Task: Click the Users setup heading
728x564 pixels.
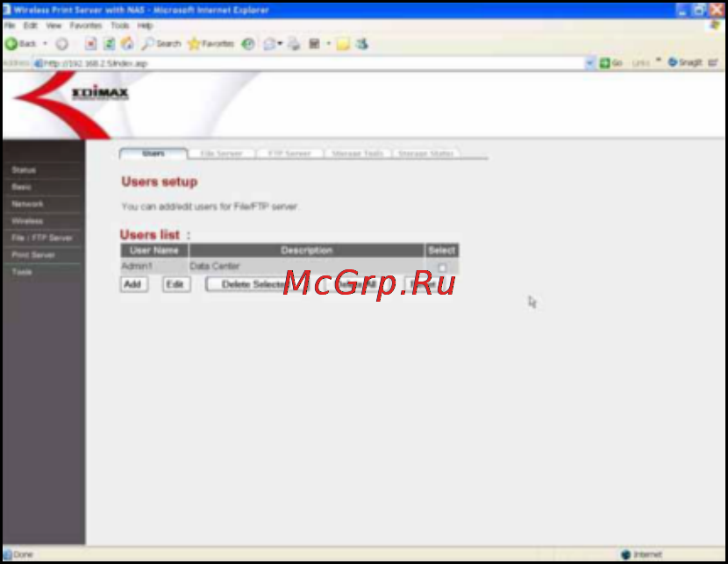Action: [160, 182]
